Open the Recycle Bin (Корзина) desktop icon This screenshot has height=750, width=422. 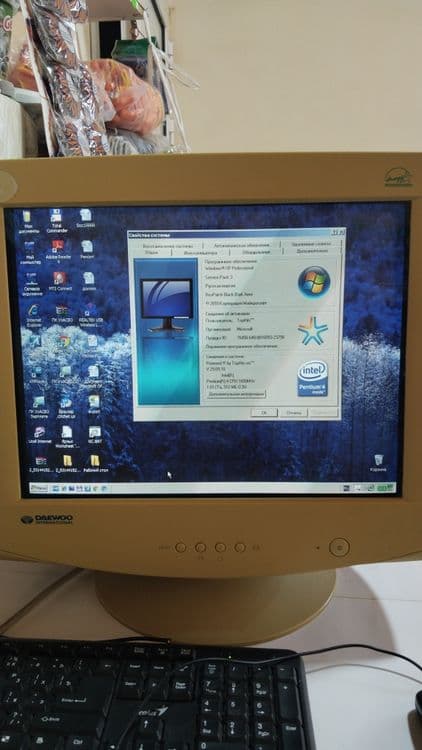point(378,463)
